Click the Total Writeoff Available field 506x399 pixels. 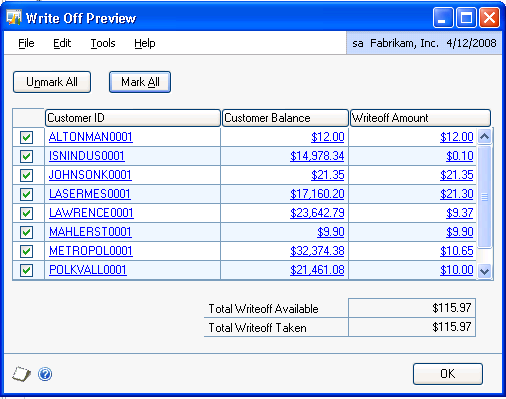[x=412, y=308]
